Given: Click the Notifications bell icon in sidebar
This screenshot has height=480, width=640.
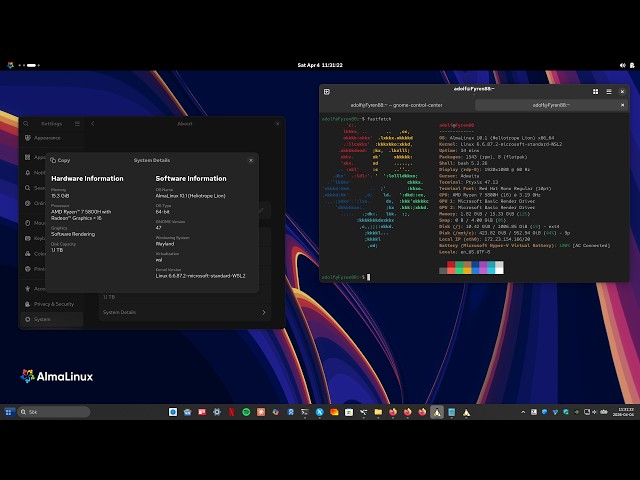Looking at the screenshot, I should 28,173.
